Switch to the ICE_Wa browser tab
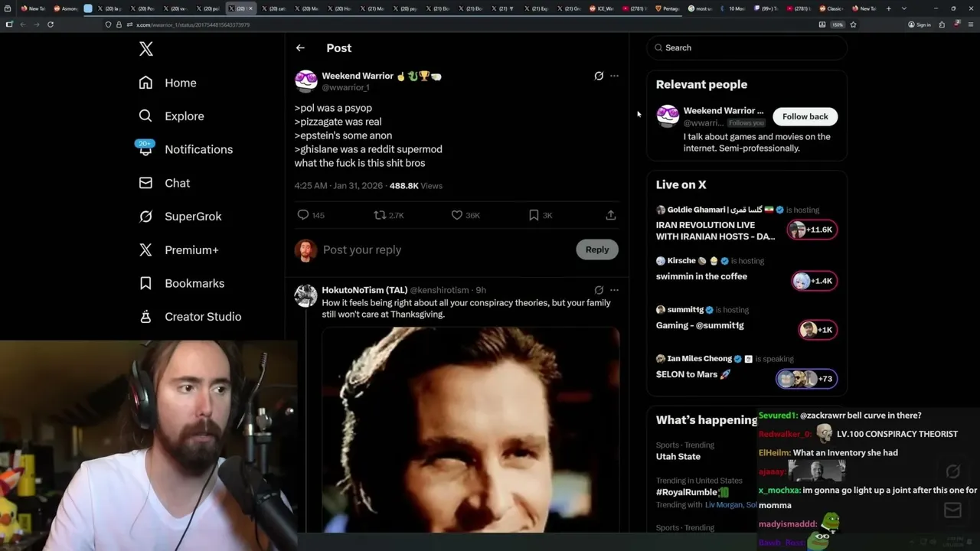Screen dimensions: 980x551 tap(603, 8)
